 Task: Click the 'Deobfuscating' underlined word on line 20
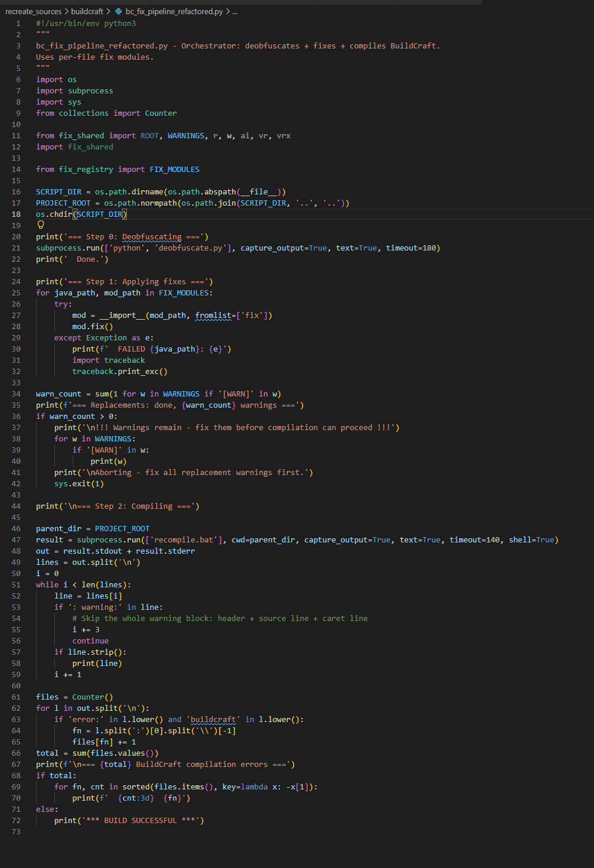pos(152,237)
